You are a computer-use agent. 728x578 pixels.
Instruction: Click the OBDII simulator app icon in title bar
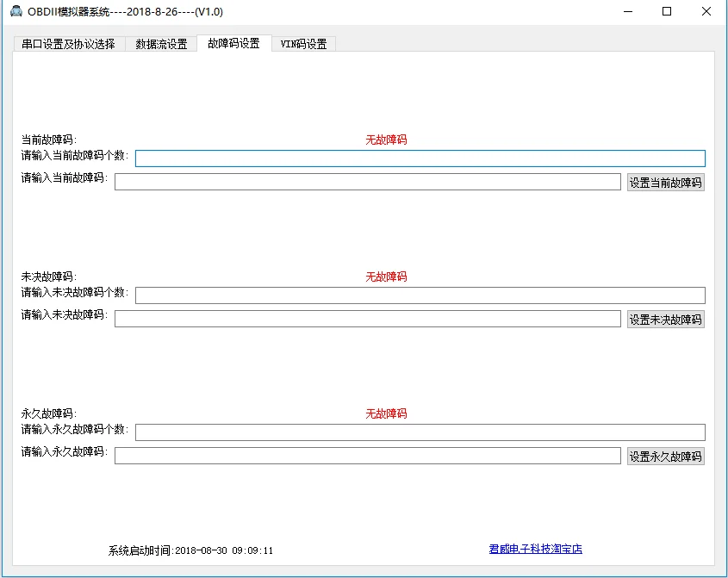pyautogui.click(x=16, y=11)
